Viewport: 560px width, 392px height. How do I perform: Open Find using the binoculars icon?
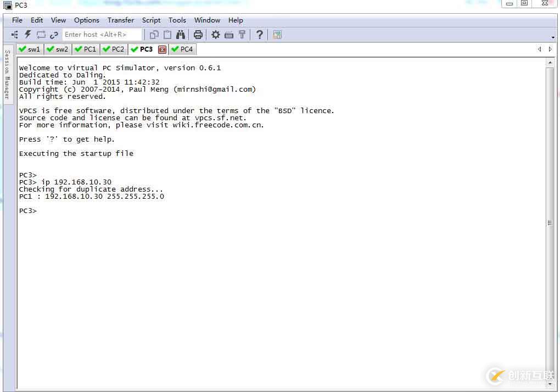point(181,35)
